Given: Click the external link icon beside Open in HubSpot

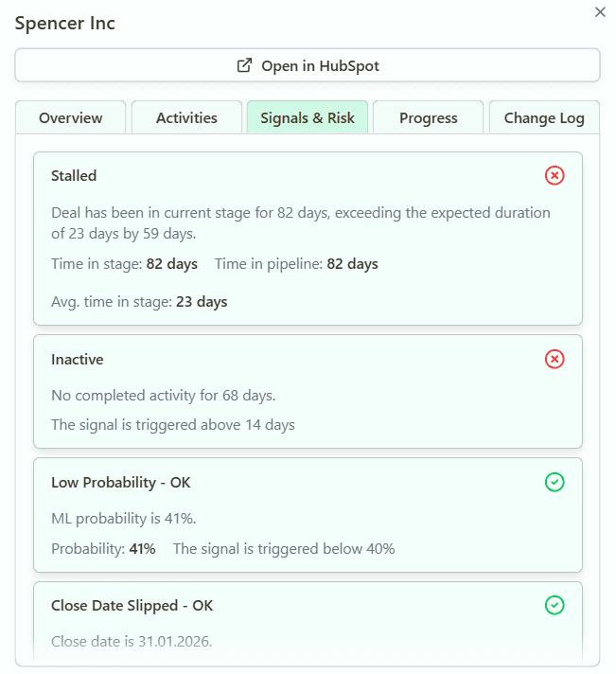Looking at the screenshot, I should coord(244,65).
